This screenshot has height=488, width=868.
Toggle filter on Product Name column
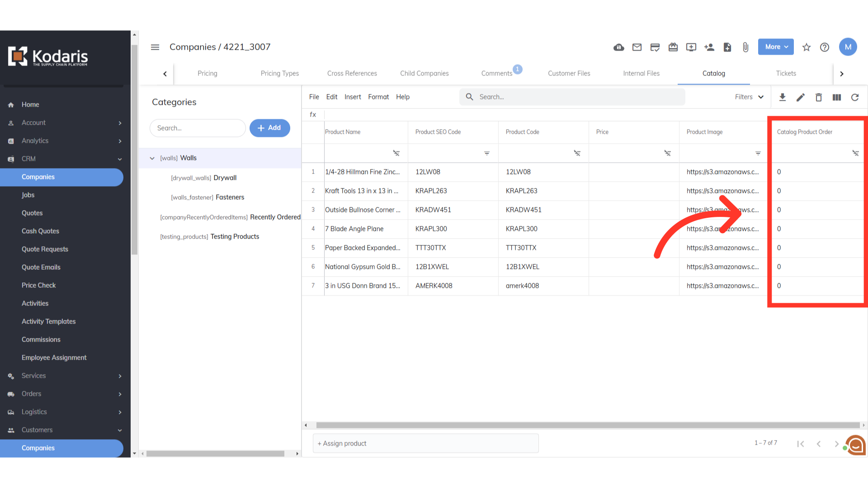tap(396, 153)
